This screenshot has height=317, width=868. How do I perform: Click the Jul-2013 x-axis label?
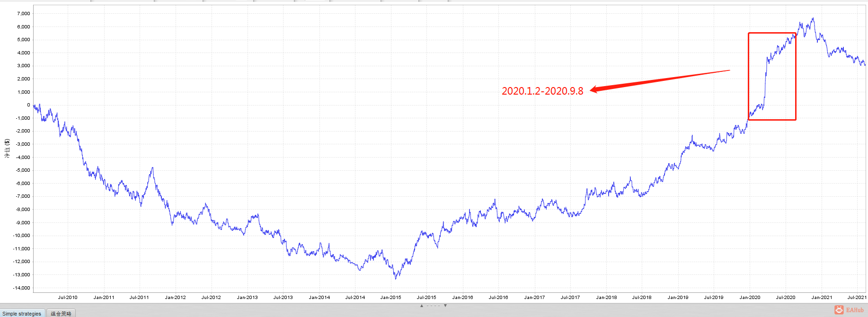(x=283, y=298)
